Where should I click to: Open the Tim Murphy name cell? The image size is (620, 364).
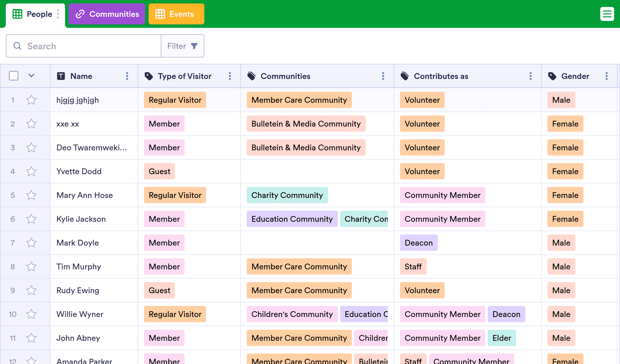pyautogui.click(x=94, y=266)
